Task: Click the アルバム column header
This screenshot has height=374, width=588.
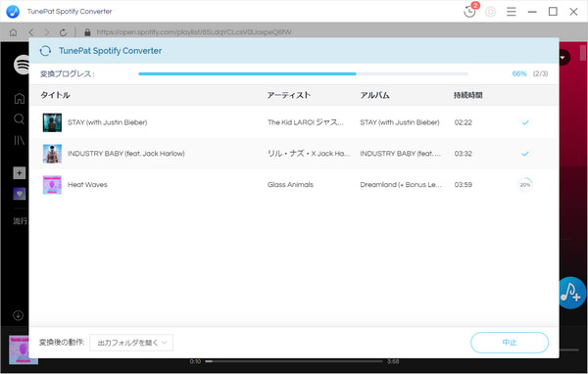Action: pos(374,95)
